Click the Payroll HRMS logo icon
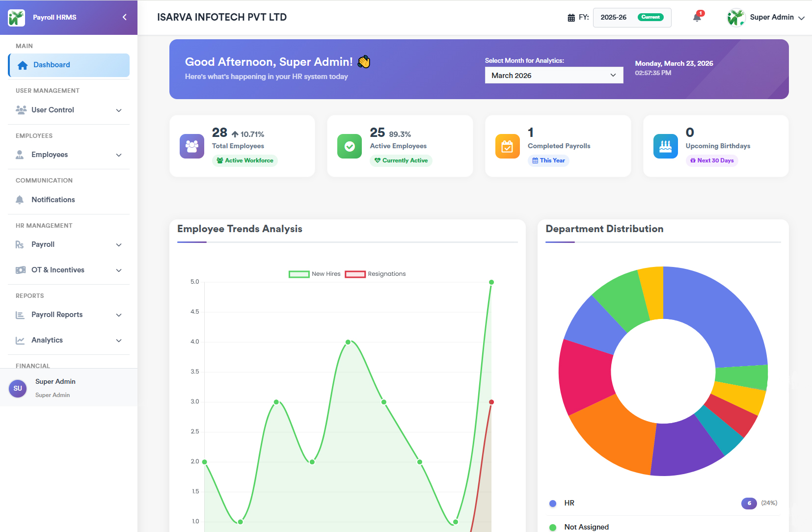812x532 pixels. click(16, 18)
